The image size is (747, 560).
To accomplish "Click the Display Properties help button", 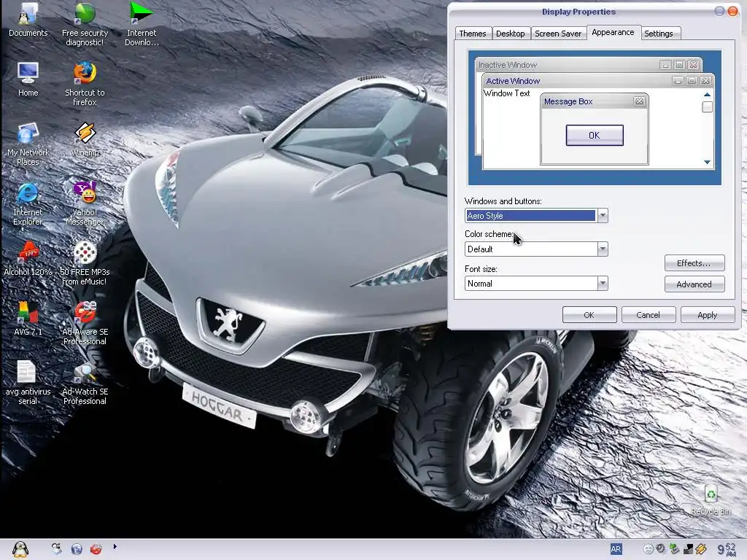I will [719, 12].
